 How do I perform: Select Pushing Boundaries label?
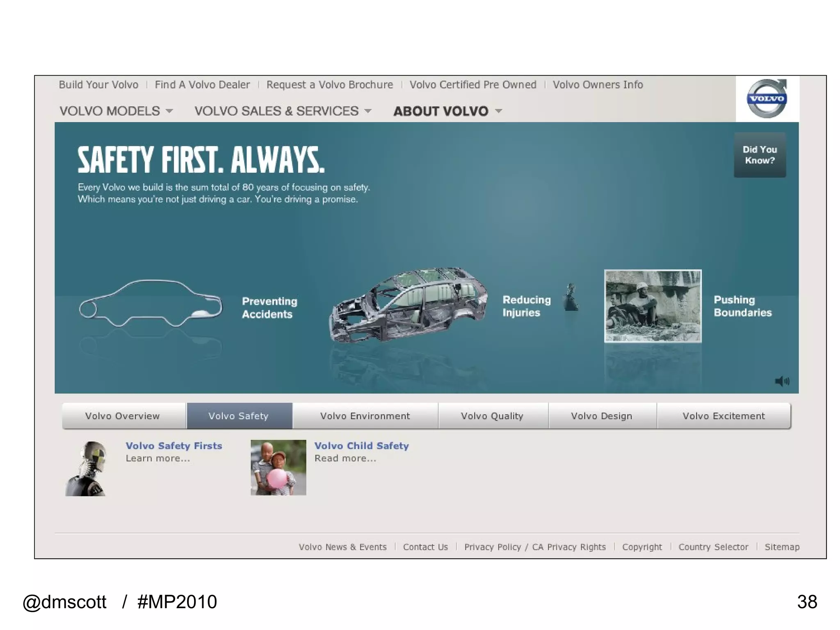click(x=742, y=306)
